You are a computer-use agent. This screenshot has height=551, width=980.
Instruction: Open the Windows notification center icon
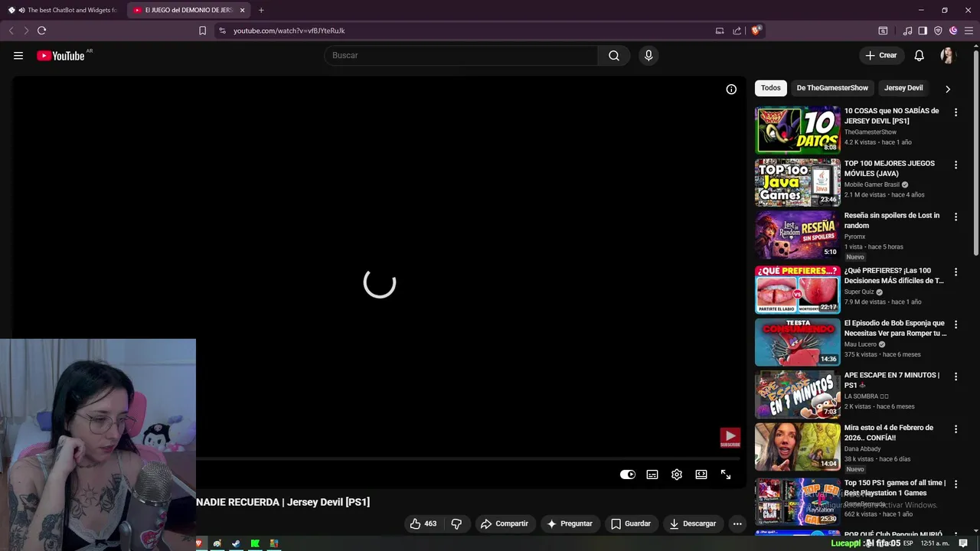(x=963, y=543)
